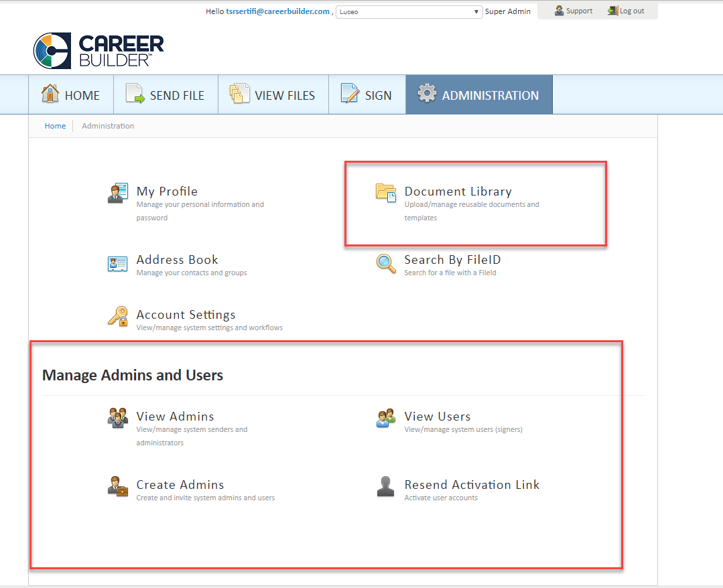The width and height of the screenshot is (723, 588).
Task: Open the Search By FileID link
Action: tap(452, 259)
